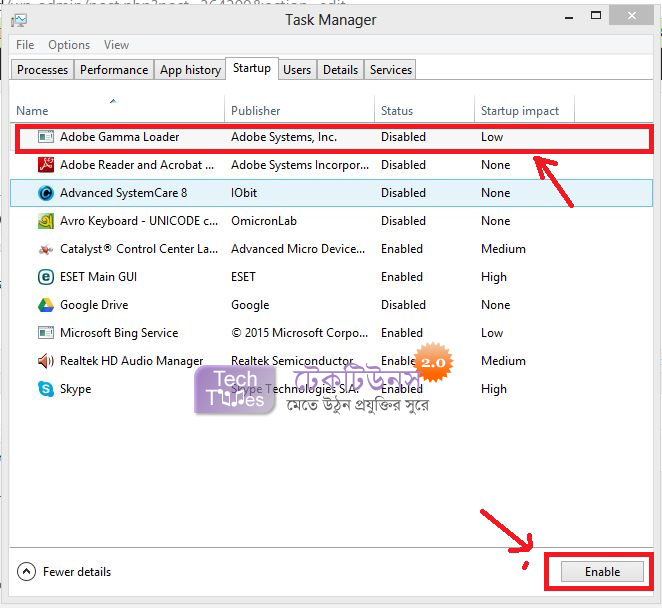Switch to the Details tab
The height and width of the screenshot is (608, 662).
[x=340, y=70]
